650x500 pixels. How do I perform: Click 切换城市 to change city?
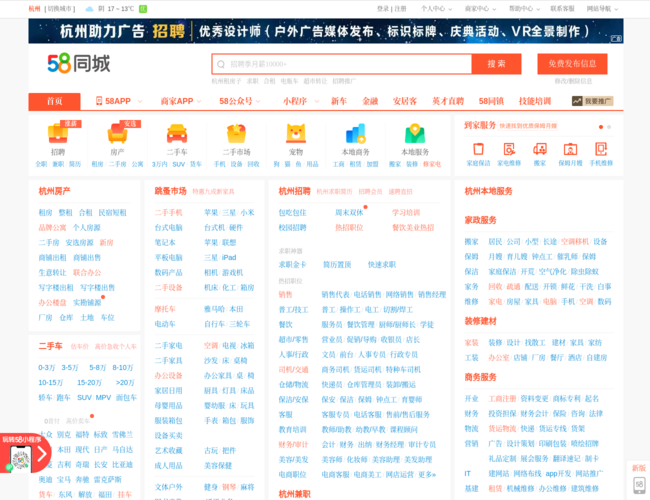tap(60, 9)
